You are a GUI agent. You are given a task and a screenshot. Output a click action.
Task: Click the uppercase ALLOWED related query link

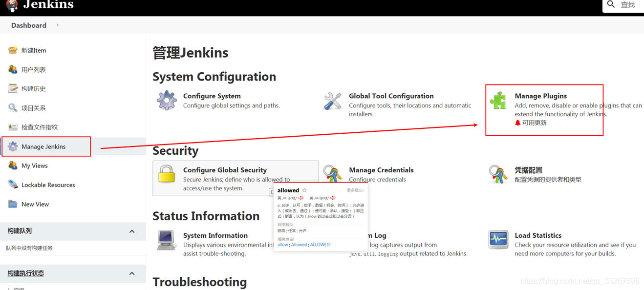320,245
